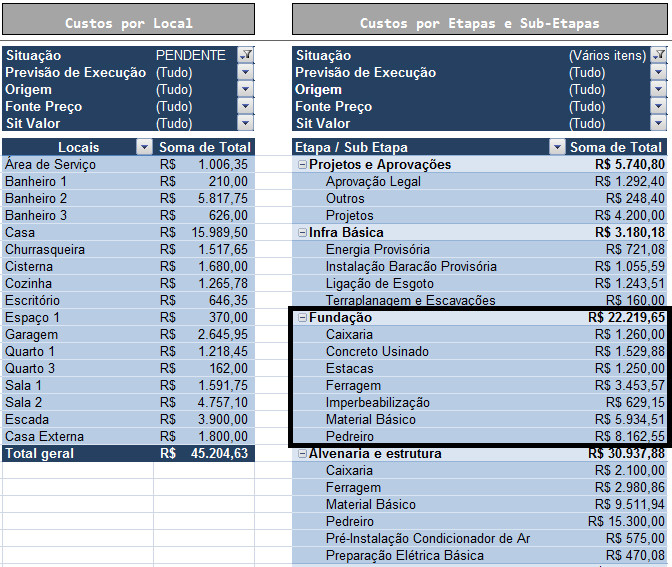Click the Alvenaria total R$ 30.937,88

(x=626, y=453)
